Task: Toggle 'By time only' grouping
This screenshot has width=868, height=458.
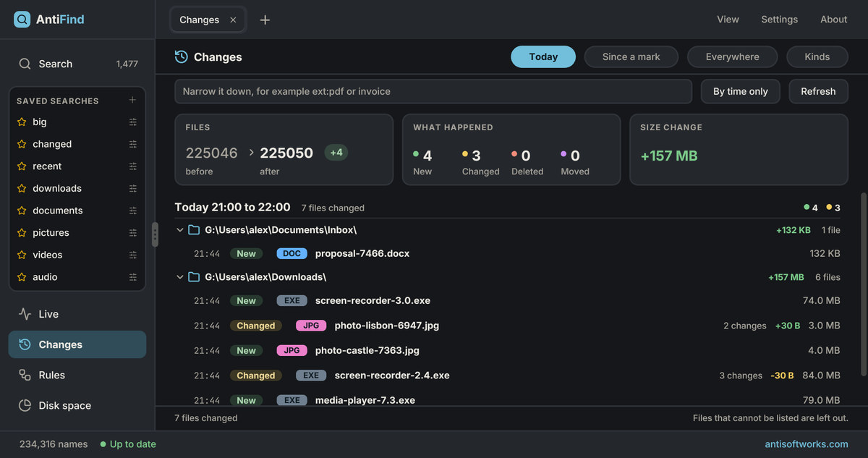Action: point(740,91)
